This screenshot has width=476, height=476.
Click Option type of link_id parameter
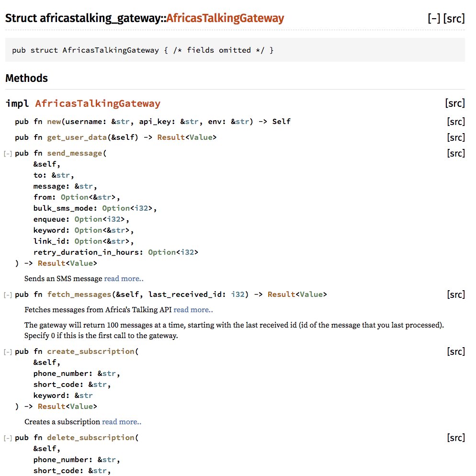pos(88,241)
